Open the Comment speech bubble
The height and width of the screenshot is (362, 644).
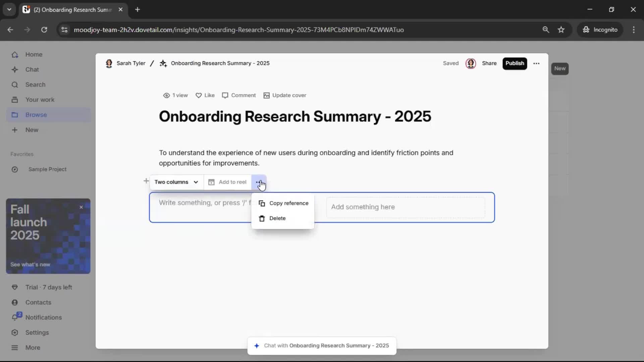coord(225,96)
